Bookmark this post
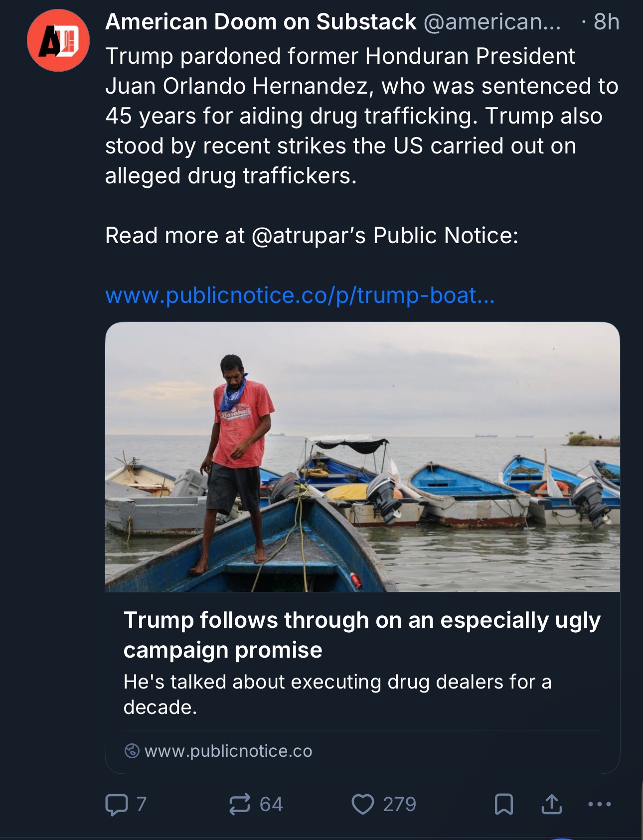This screenshot has width=643, height=840. 503,804
